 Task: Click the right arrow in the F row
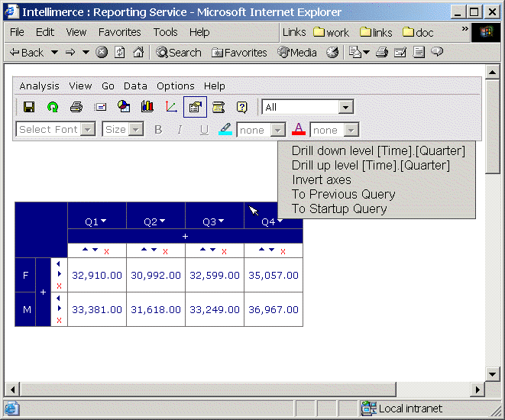(x=60, y=274)
